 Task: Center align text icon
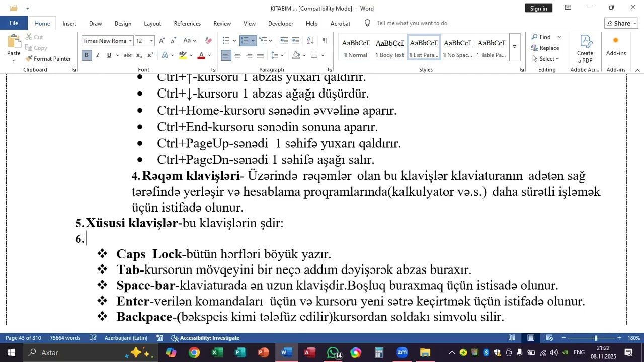click(x=237, y=55)
